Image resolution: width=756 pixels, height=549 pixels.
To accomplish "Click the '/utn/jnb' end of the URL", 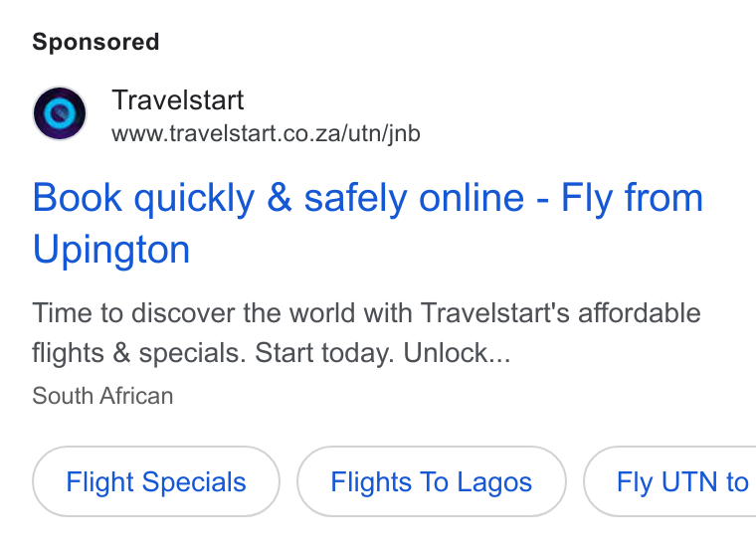I will pyautogui.click(x=380, y=133).
